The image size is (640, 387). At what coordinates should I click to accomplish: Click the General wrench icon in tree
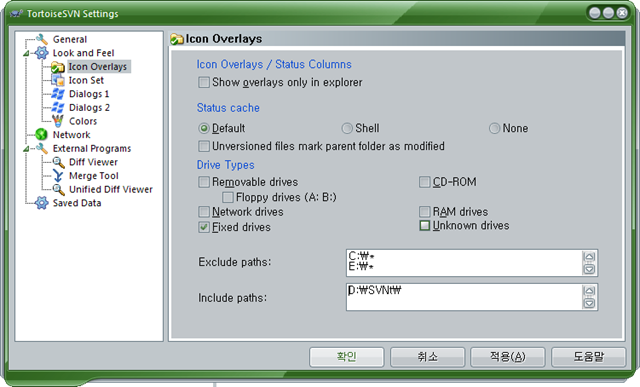tap(42, 39)
